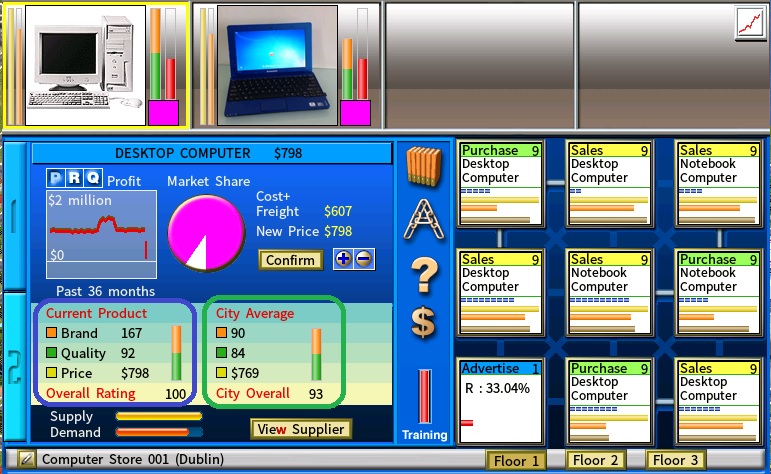Click the chain-link A icon
Viewport: 771px width, 474px height.
click(x=424, y=219)
